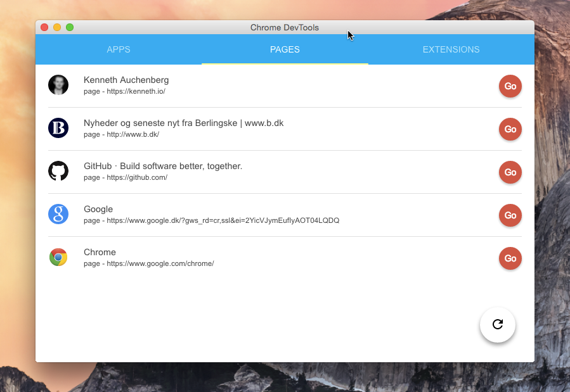Image resolution: width=570 pixels, height=392 pixels.
Task: Select the Nyheder og seneste nyt fra Berlingske title
Action: tap(184, 123)
